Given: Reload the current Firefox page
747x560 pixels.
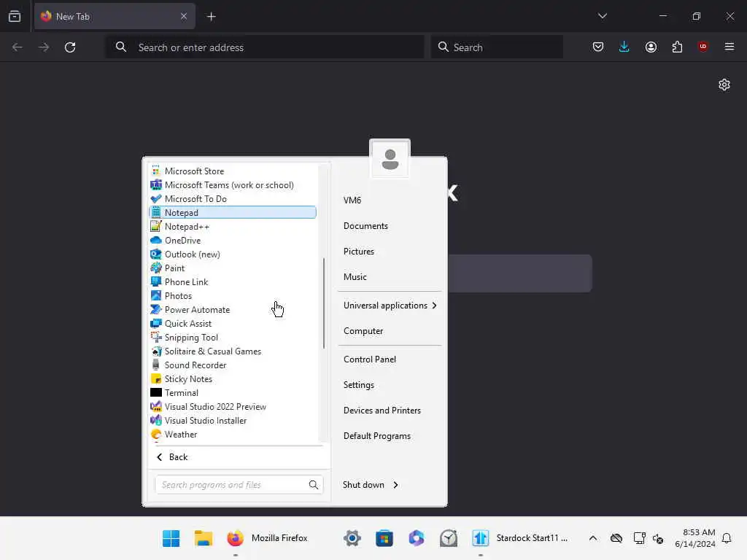Looking at the screenshot, I should (70, 47).
